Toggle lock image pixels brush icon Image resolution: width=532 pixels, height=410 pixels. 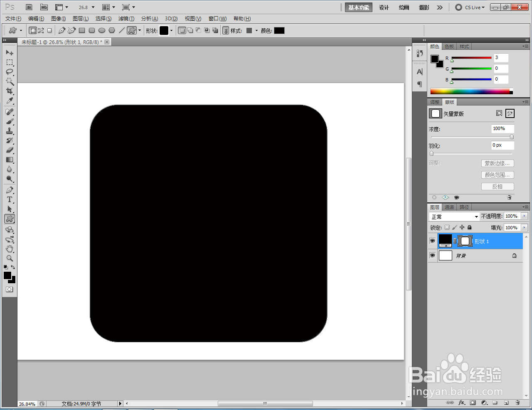454,227
